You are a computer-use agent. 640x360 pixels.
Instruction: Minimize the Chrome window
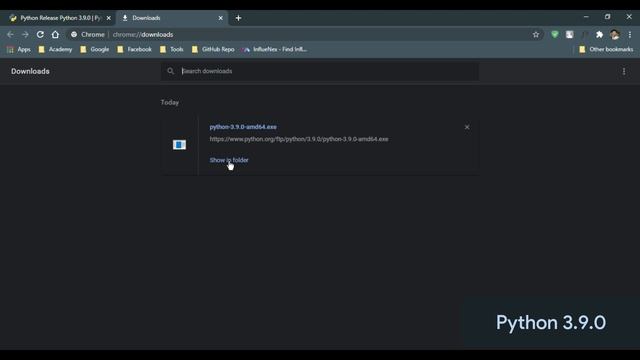tap(586, 17)
